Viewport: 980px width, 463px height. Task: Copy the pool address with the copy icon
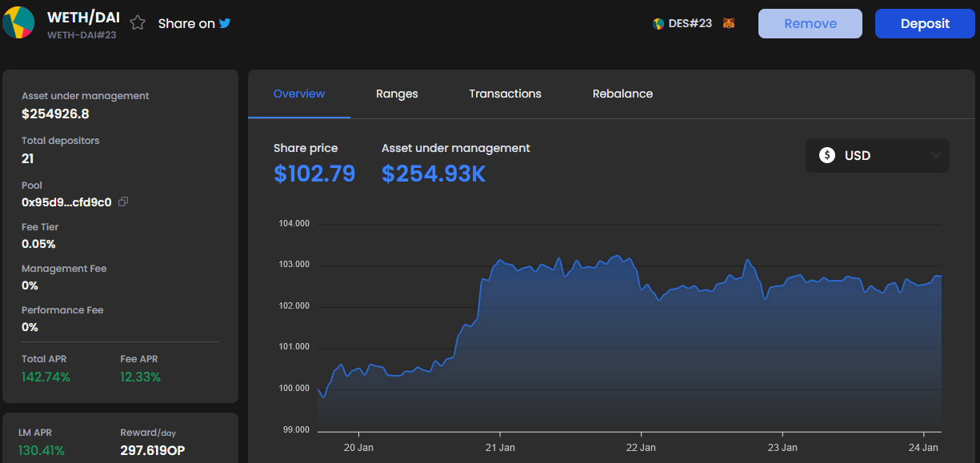click(123, 202)
